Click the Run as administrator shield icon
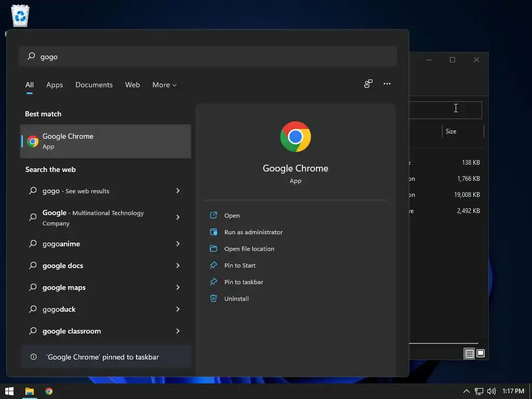This screenshot has height=399, width=532. pyautogui.click(x=214, y=232)
